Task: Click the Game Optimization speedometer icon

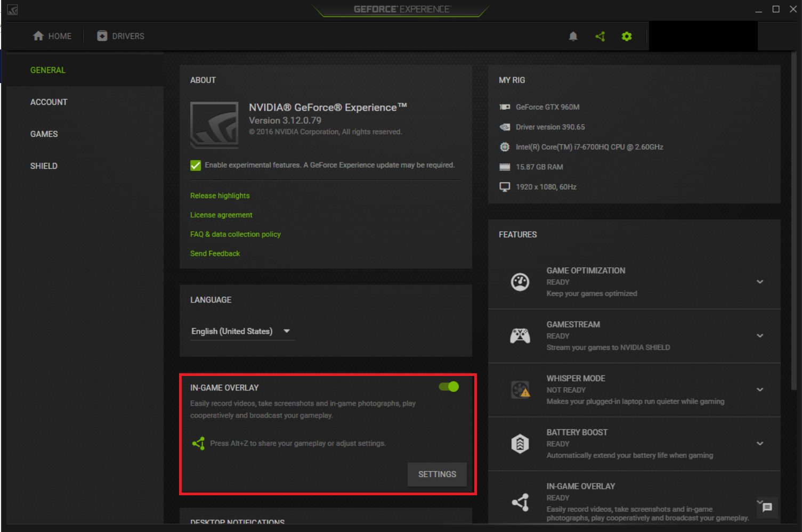Action: point(520,282)
